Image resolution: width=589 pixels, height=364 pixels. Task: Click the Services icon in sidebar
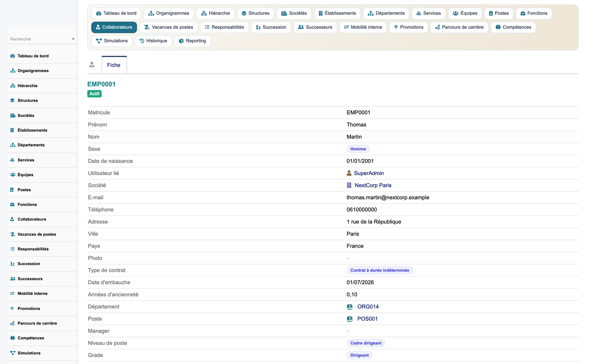[x=13, y=160]
